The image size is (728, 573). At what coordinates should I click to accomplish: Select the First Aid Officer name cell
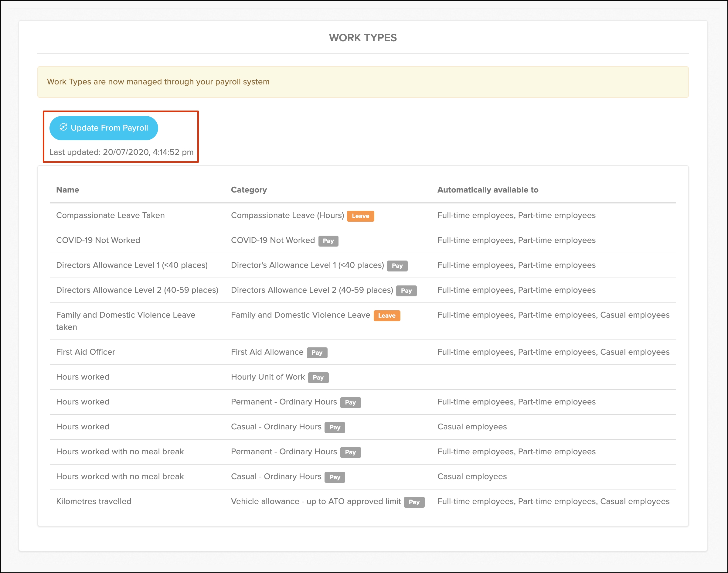[x=86, y=352]
